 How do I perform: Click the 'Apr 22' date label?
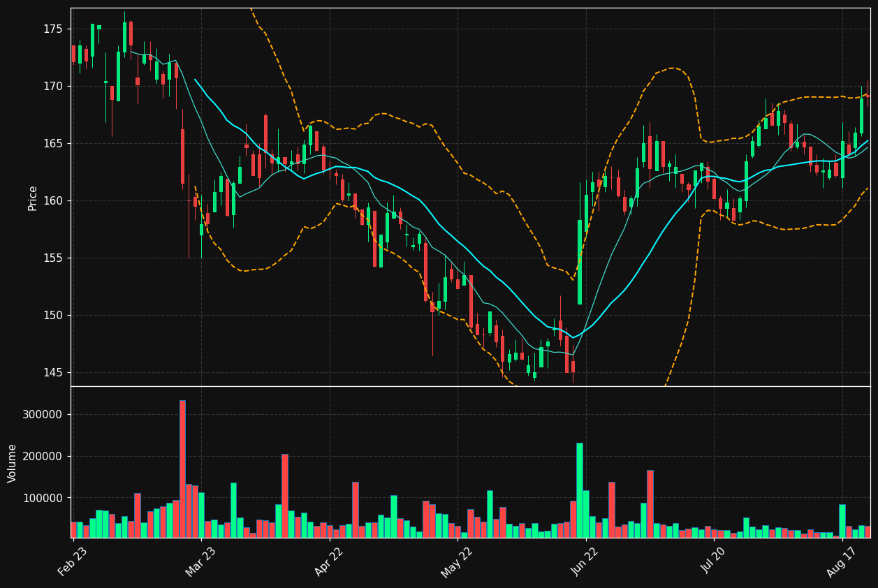(328, 561)
